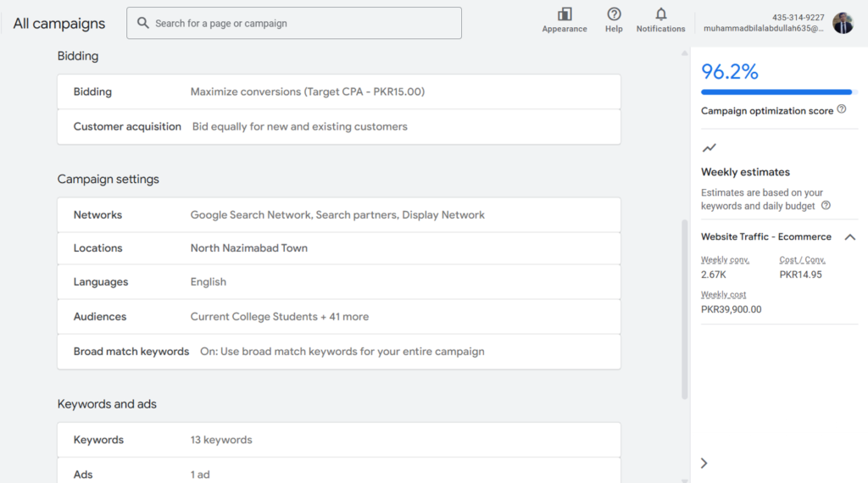Click help icon beside Campaign optimization score
Screen dimensions: 868x483
(842, 109)
